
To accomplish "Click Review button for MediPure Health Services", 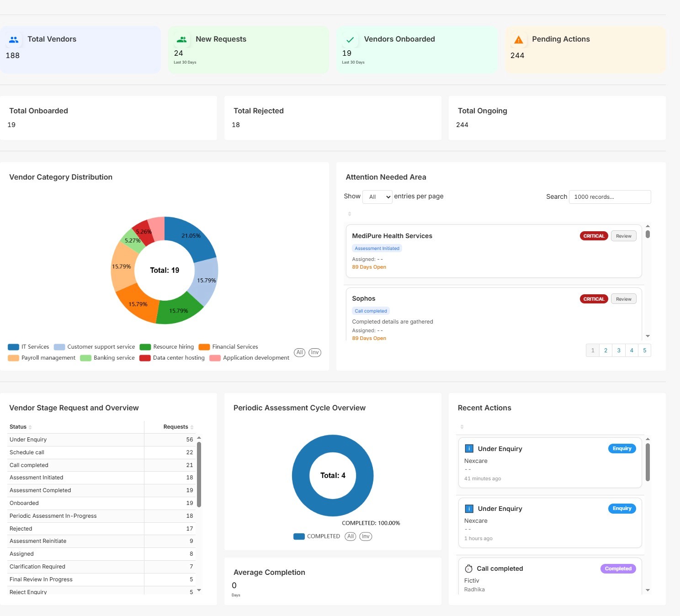I will pyautogui.click(x=623, y=236).
